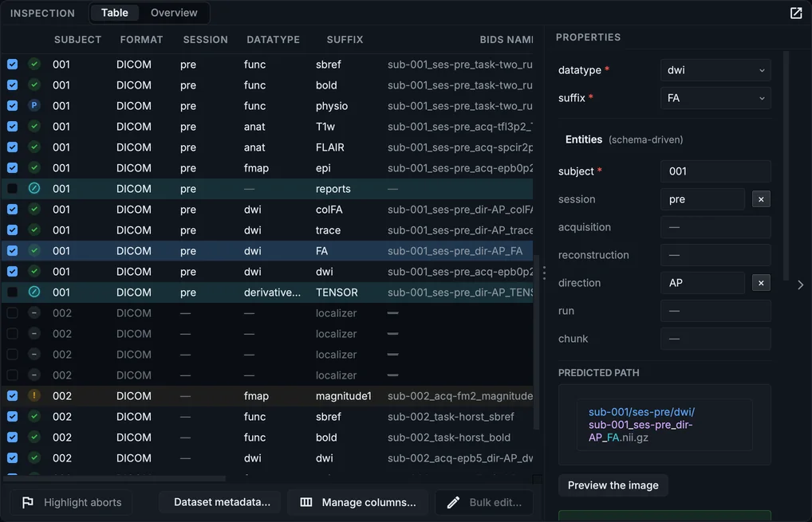Click the panel divider drag handle dots
This screenshot has height=522, width=812.
pos(544,273)
